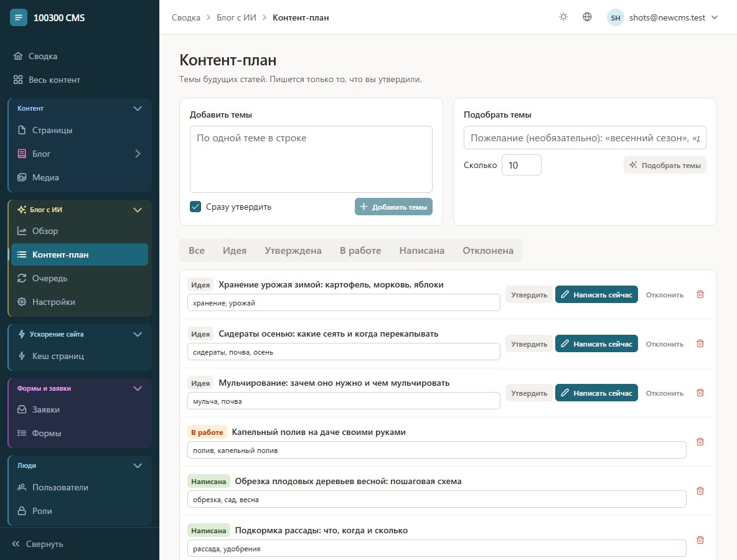Delete the "Мульчирование" topic
This screenshot has height=560, width=737.
pyautogui.click(x=700, y=393)
